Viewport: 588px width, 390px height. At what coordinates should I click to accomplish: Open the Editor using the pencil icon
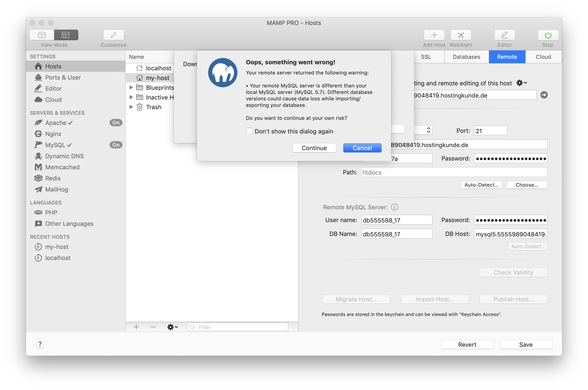point(504,35)
